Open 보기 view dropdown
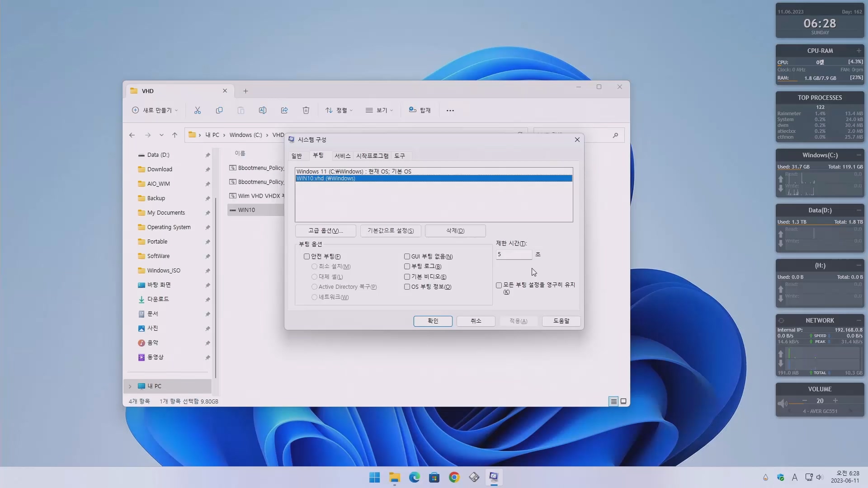Screen dimensions: 868x488 point(379,110)
